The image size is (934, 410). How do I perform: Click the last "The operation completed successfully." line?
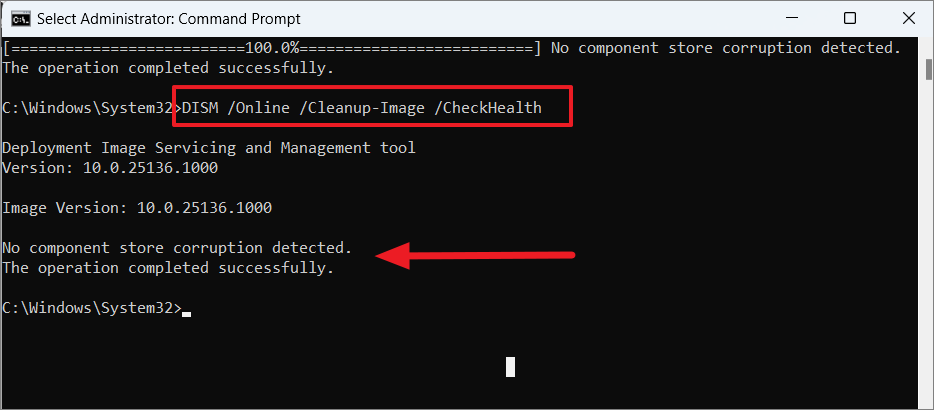coord(169,268)
